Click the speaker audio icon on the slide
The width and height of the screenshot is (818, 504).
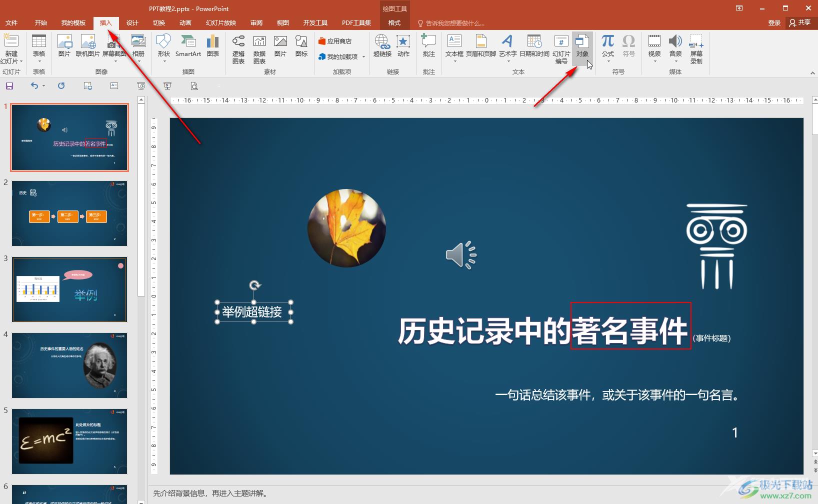(x=461, y=255)
